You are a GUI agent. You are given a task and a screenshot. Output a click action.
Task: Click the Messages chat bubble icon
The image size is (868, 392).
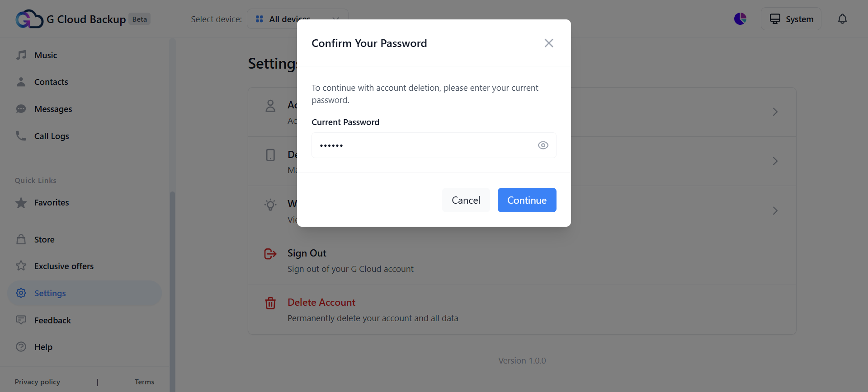coord(21,109)
